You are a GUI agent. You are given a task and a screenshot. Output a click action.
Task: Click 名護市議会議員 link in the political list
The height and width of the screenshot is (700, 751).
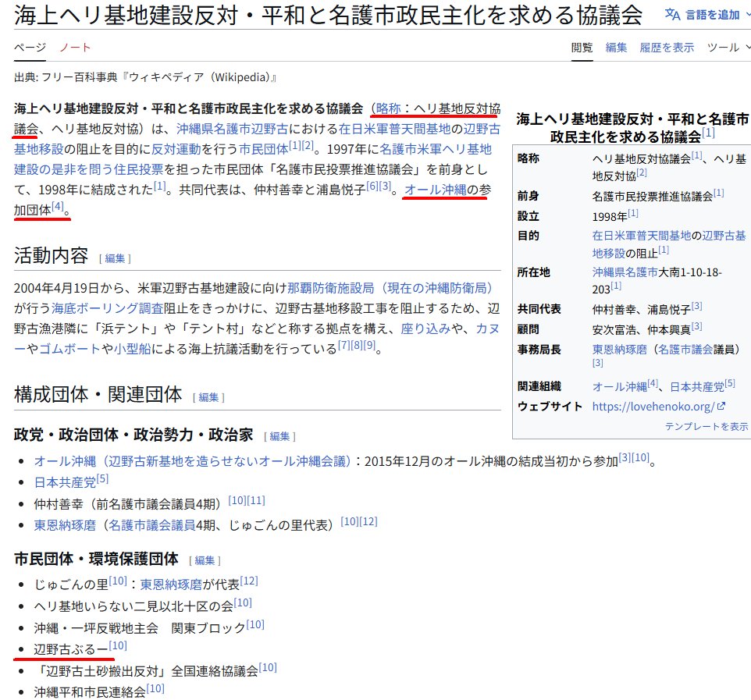pyautogui.click(x=151, y=525)
